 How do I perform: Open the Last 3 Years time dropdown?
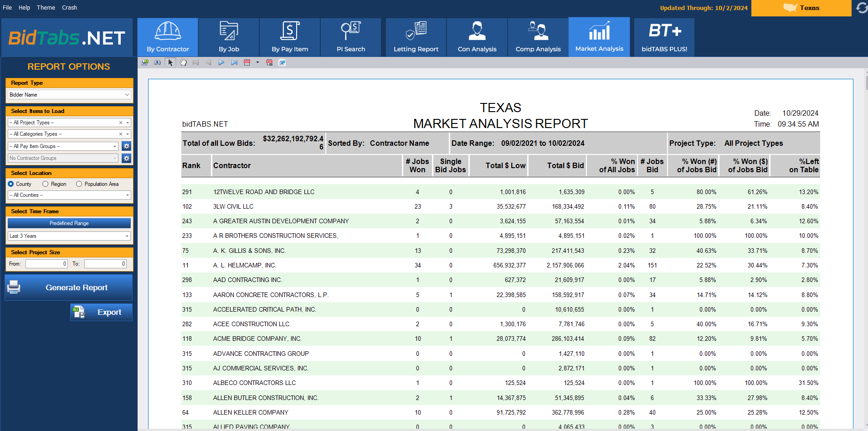pos(69,236)
